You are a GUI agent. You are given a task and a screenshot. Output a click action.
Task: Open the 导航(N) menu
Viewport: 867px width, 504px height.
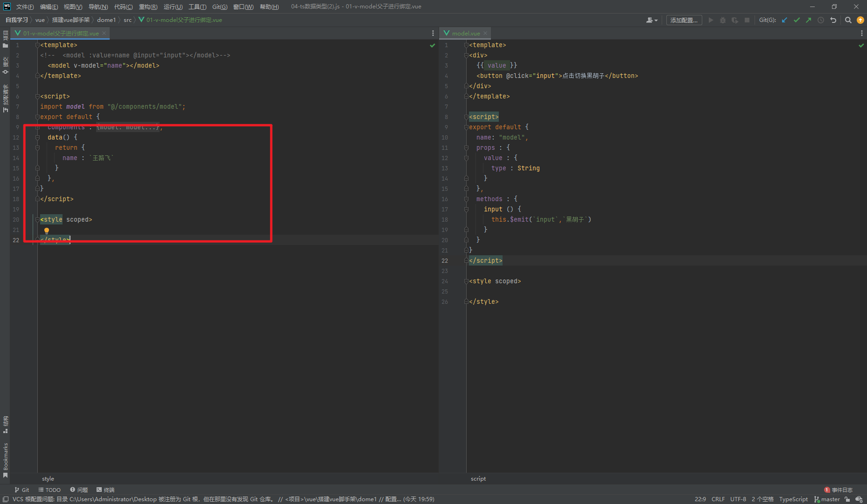tap(98, 7)
